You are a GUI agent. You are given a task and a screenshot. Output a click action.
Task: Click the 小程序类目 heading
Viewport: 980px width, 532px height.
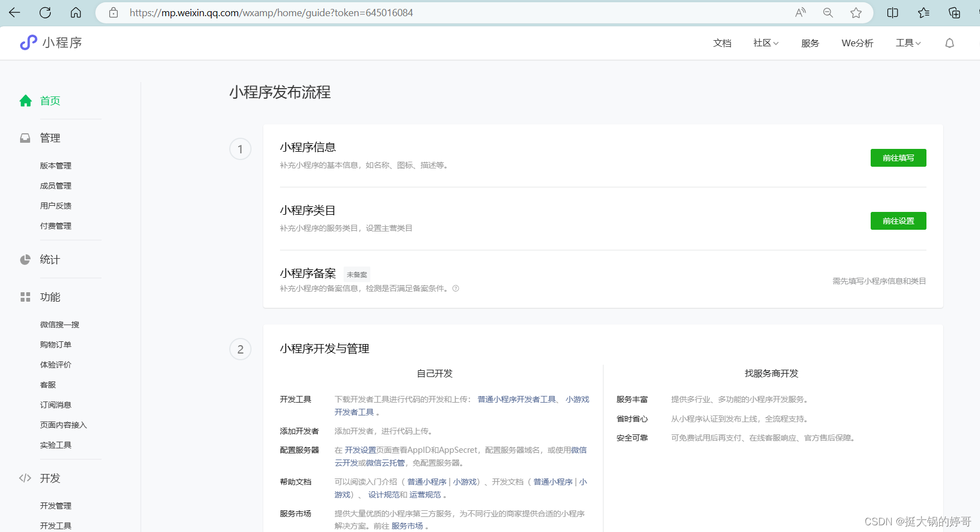point(308,210)
